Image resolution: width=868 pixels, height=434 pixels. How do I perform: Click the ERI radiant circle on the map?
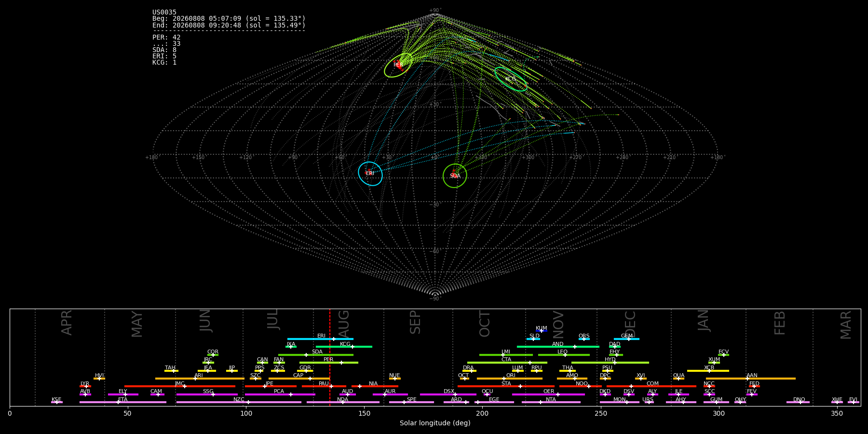pos(370,174)
